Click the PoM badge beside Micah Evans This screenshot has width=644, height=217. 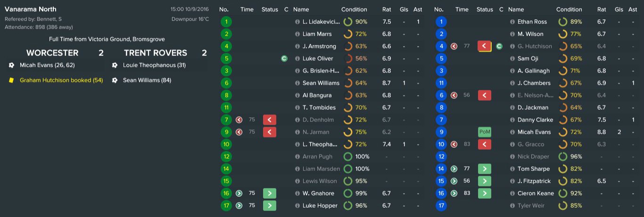(484, 132)
